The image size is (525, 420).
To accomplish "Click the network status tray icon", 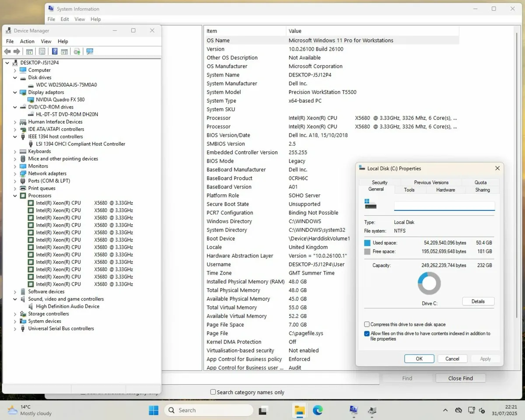I will pyautogui.click(x=471, y=410).
